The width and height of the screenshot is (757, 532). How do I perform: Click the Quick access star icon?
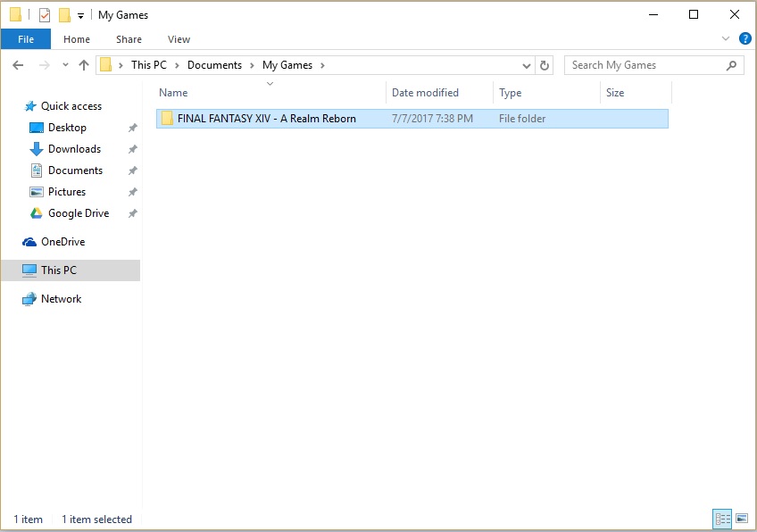pyautogui.click(x=30, y=106)
